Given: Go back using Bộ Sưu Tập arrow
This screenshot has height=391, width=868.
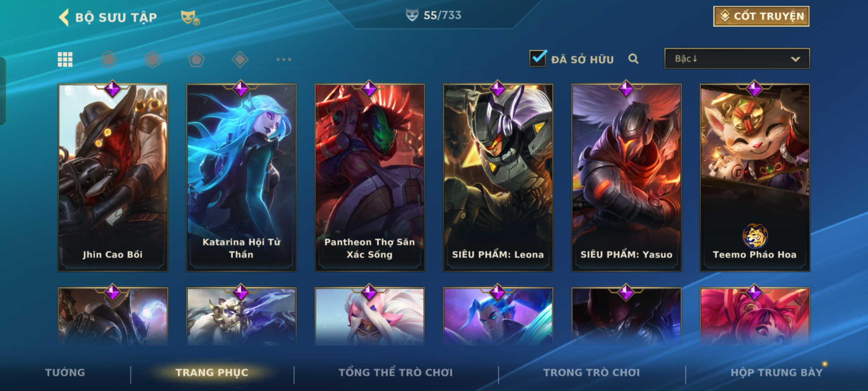Looking at the screenshot, I should (x=64, y=17).
